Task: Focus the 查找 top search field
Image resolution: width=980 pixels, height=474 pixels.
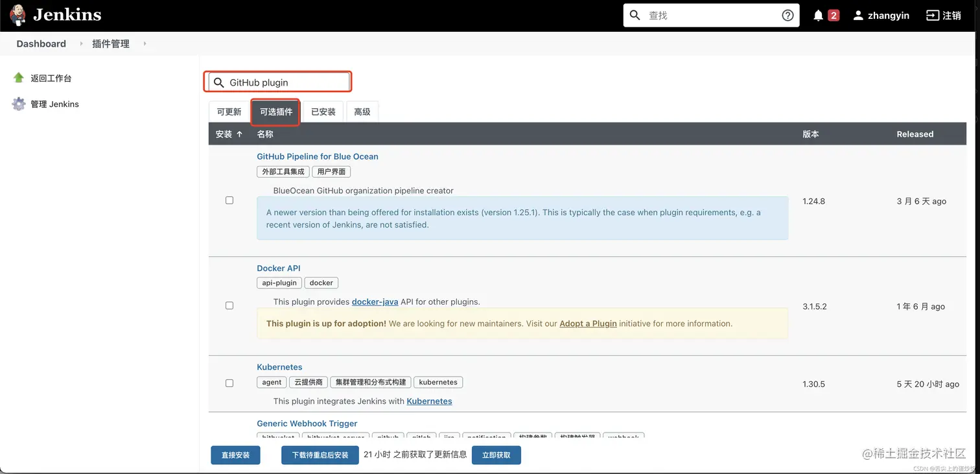Action: pos(710,15)
